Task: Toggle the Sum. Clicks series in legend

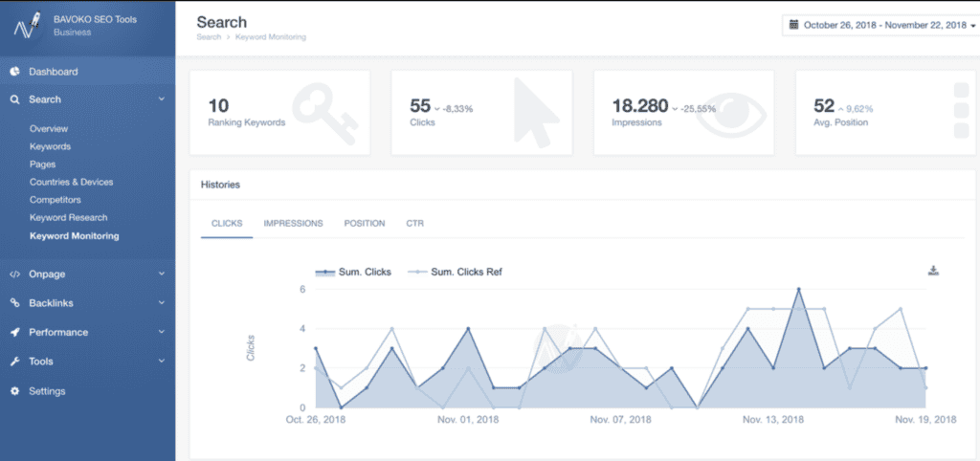Action: 353,272
